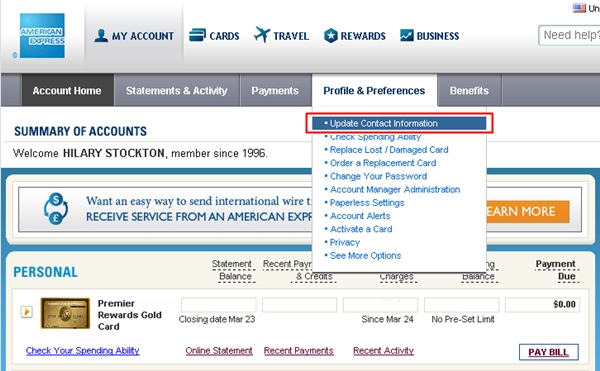Choose Change Your Password option
600x371 pixels.
(x=378, y=176)
